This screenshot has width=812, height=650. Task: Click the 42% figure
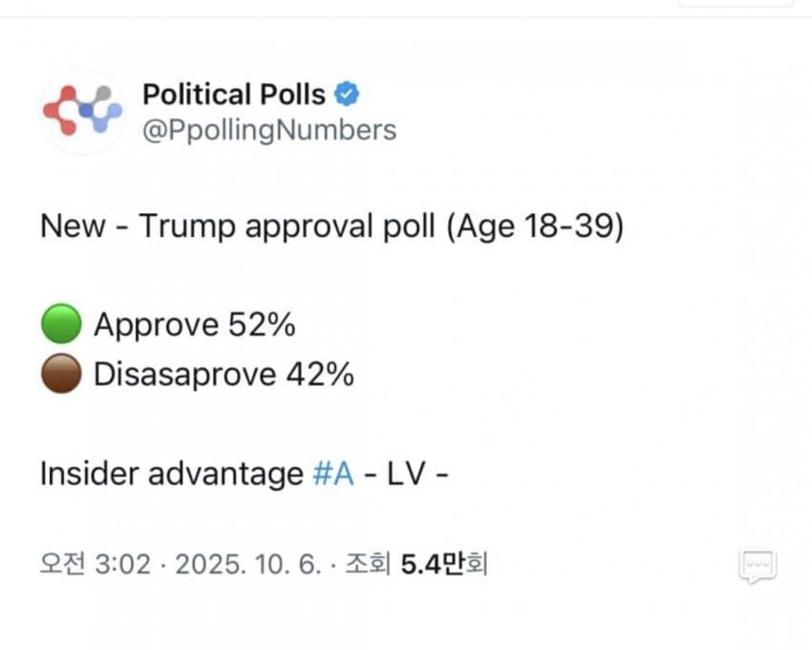click(320, 375)
